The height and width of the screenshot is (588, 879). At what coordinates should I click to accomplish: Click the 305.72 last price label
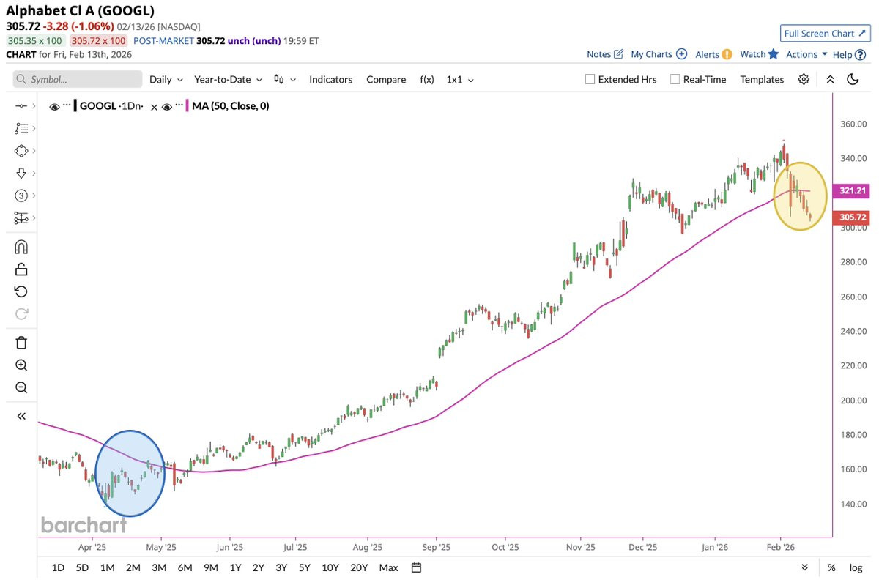pyautogui.click(x=853, y=217)
